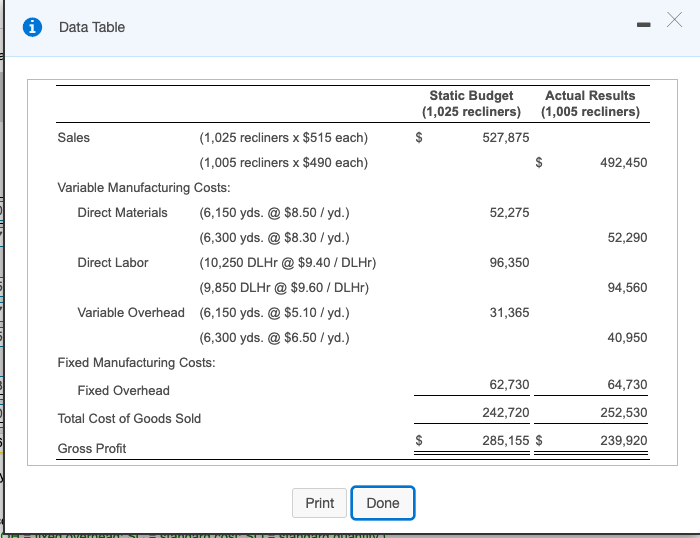
Task: Select actual fixed overhead value 64,730
Action: 627,384
